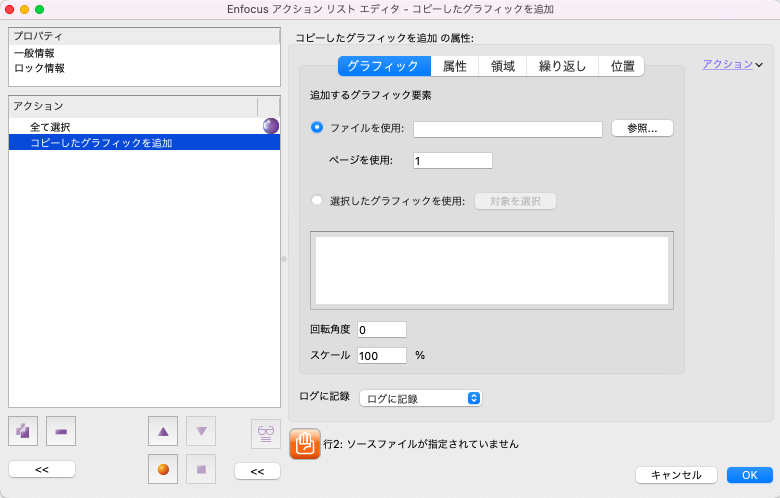Select the コピーしたグラフィックを追加 action row

144,142
